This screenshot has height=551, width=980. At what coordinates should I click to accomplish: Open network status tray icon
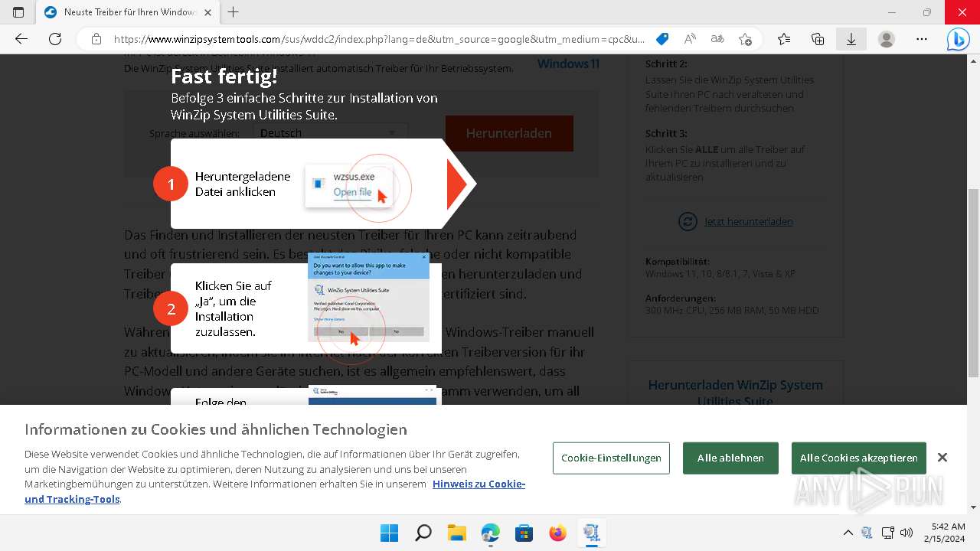(888, 533)
